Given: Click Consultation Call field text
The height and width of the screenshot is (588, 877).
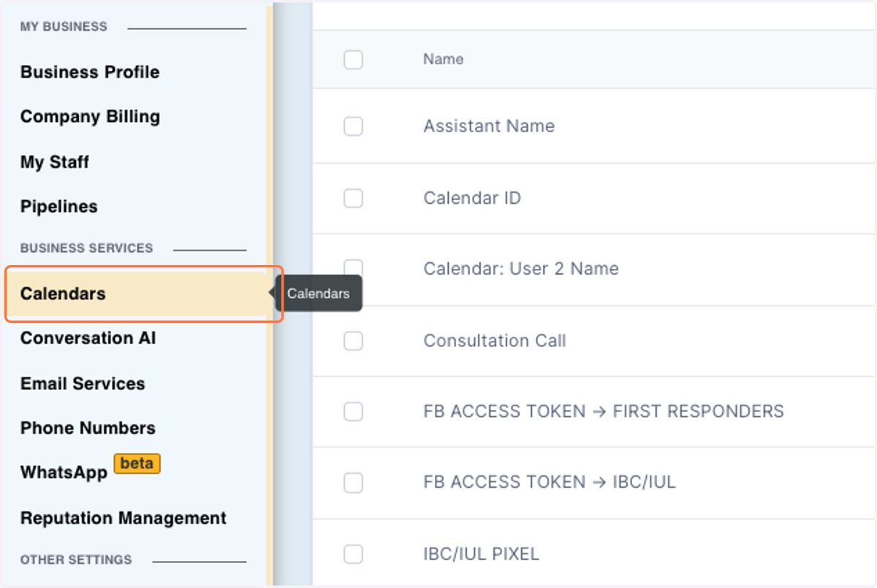Looking at the screenshot, I should [495, 341].
